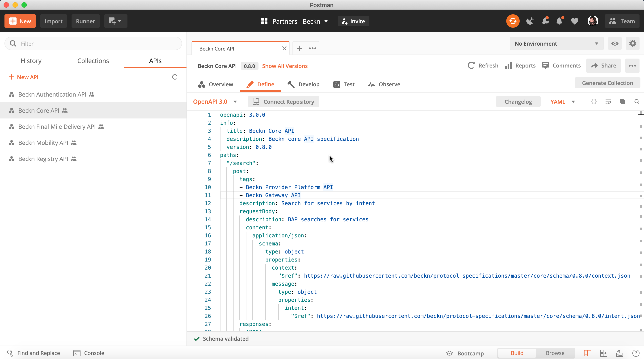Screen dimensions: 644x359
Task: Open the user avatar profile menu
Action: coord(593,21)
